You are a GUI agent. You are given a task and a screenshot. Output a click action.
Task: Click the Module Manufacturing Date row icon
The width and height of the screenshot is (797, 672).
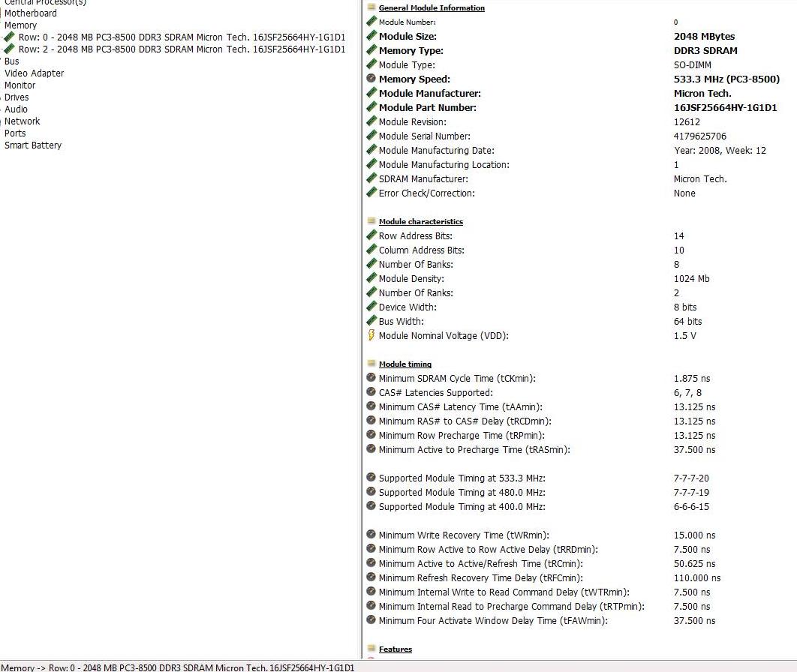(x=371, y=149)
